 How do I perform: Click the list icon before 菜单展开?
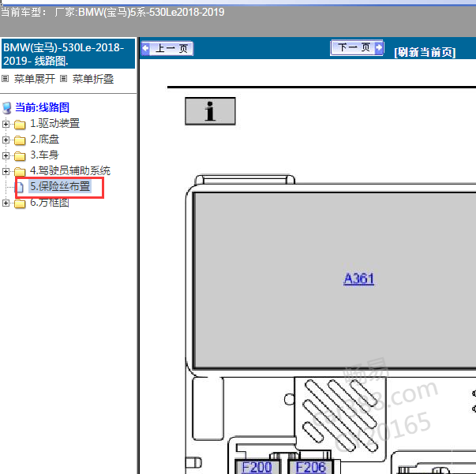pos(6,79)
